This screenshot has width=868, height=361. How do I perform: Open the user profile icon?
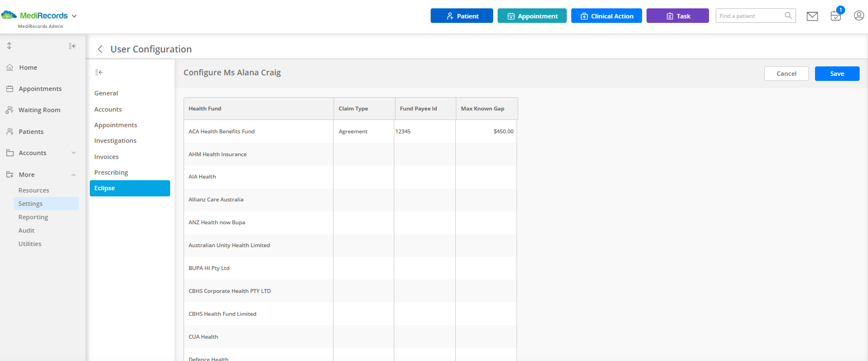859,16
